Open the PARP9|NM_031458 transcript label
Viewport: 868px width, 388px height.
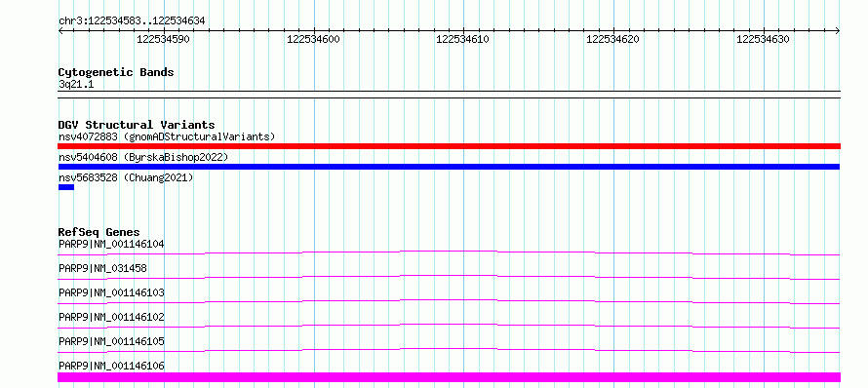102,268
